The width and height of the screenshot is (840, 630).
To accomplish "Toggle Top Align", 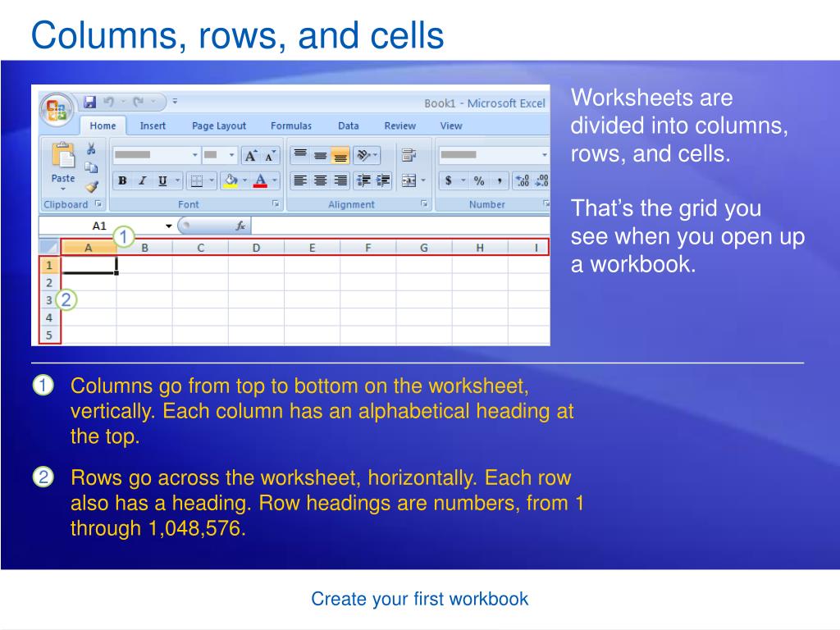I will pyautogui.click(x=300, y=155).
